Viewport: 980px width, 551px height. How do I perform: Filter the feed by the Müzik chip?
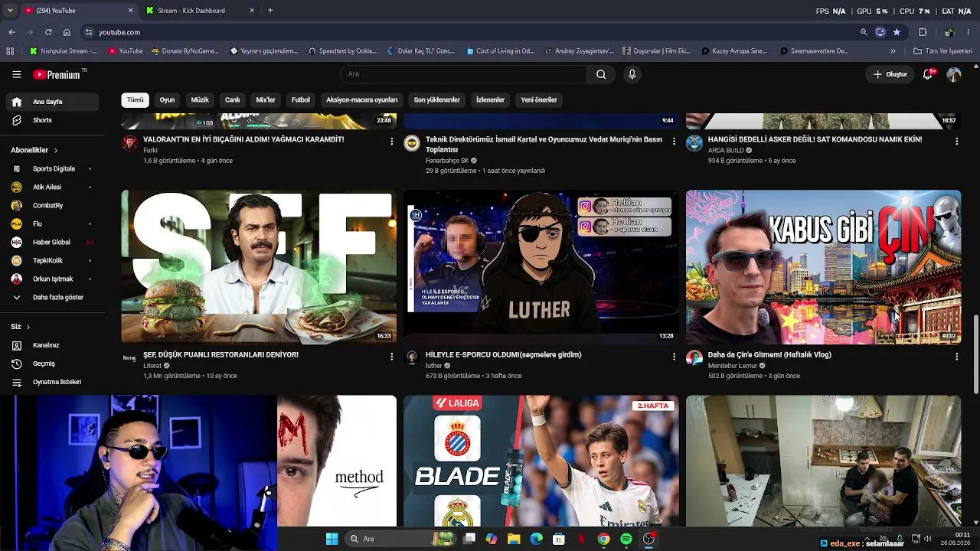click(200, 99)
